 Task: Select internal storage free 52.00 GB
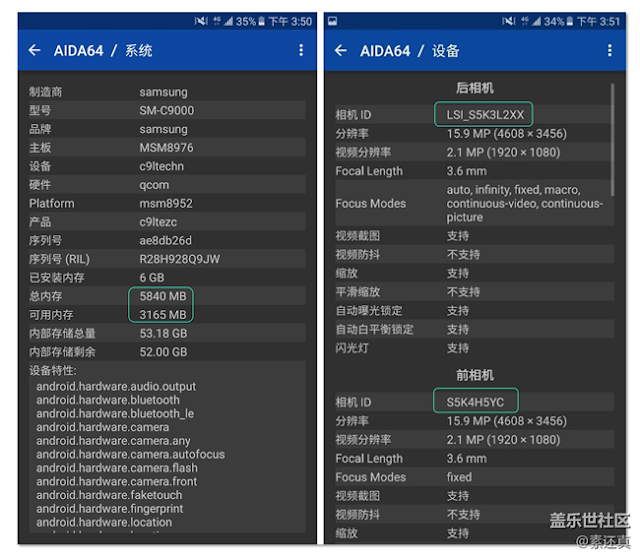(x=163, y=352)
